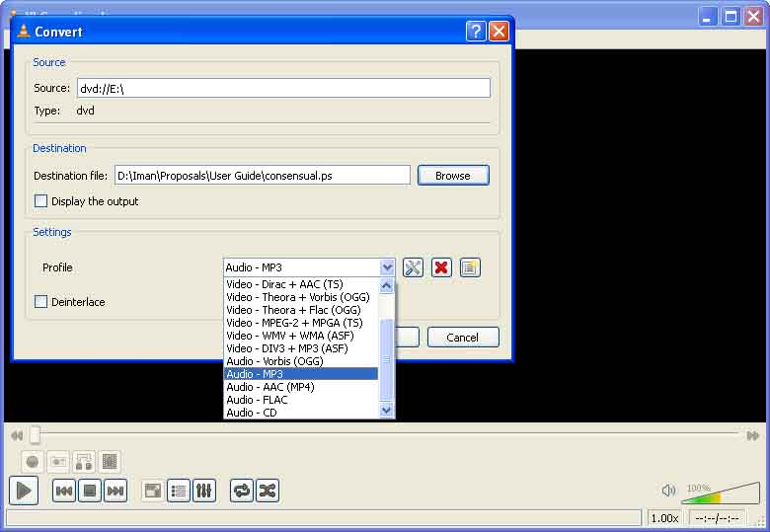Close the Convert dialog
770x532 pixels.
[499, 32]
